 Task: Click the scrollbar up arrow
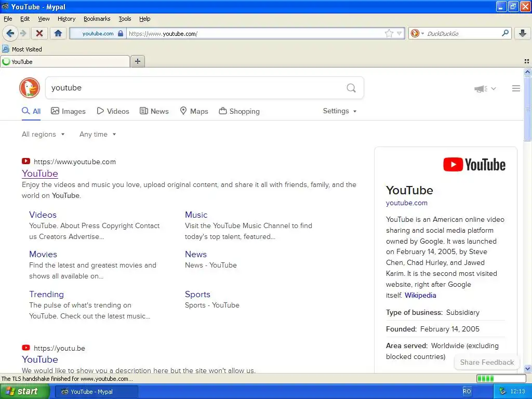[x=527, y=72]
